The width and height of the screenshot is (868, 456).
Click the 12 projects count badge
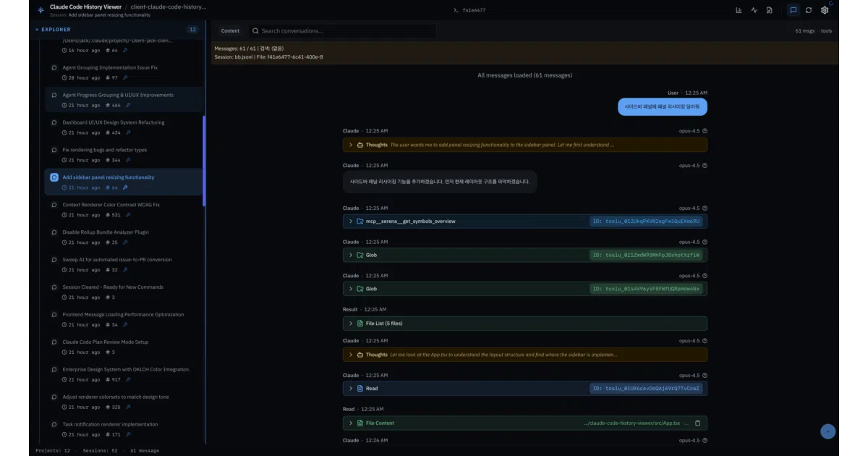coord(192,30)
